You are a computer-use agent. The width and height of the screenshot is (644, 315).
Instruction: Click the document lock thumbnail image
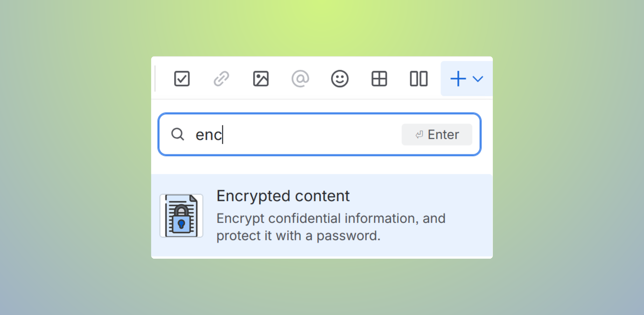(181, 215)
